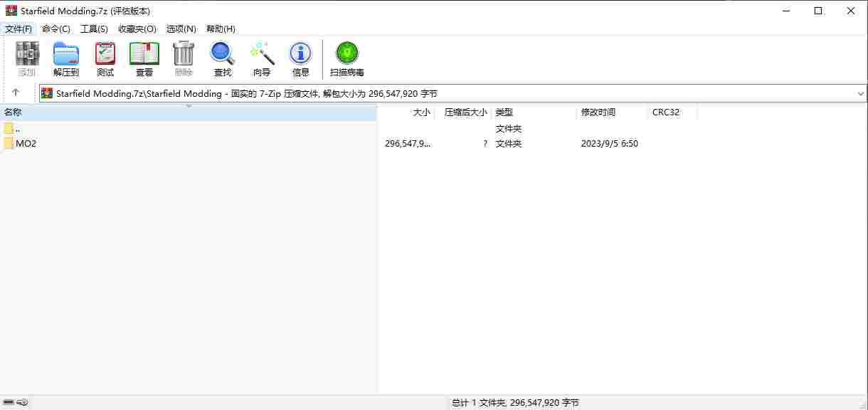This screenshot has height=410, width=868.
Task: Select the MO2 folder name
Action: pos(26,143)
